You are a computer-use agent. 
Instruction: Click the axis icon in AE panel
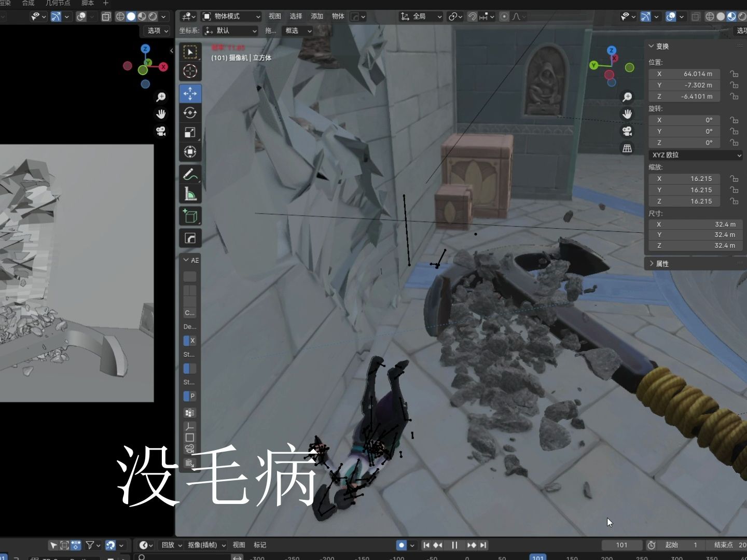point(190,426)
